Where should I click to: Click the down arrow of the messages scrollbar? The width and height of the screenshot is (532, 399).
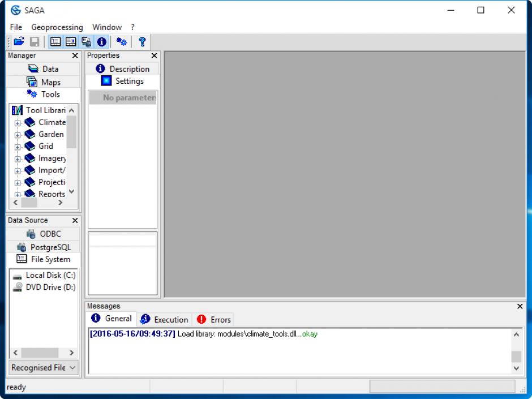(x=516, y=368)
